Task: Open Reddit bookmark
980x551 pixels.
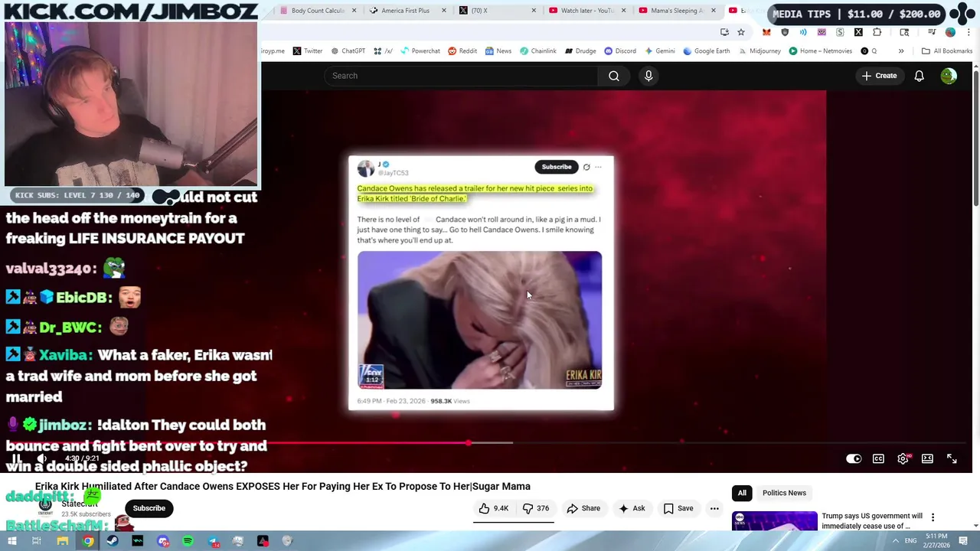Action: pos(462,51)
